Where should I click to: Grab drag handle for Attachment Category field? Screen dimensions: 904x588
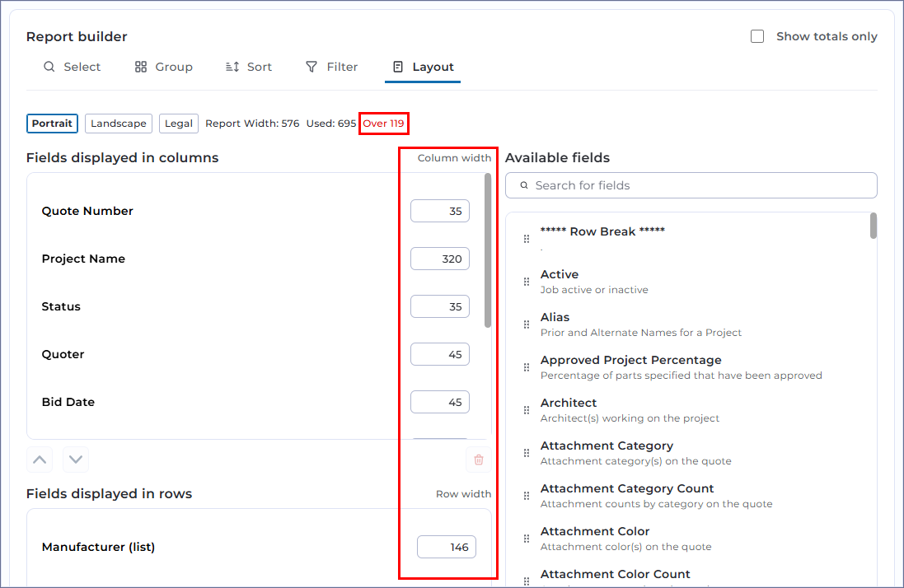527,453
